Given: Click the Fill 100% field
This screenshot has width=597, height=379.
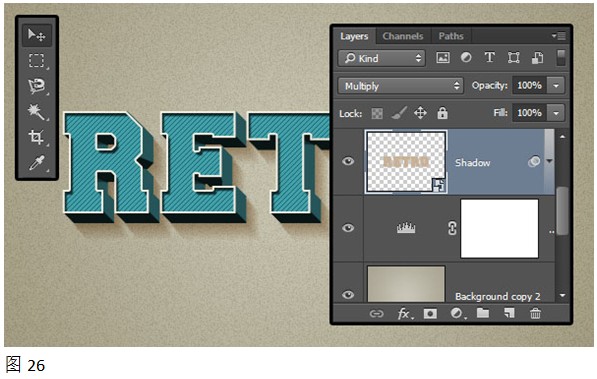Looking at the screenshot, I should coord(529,113).
